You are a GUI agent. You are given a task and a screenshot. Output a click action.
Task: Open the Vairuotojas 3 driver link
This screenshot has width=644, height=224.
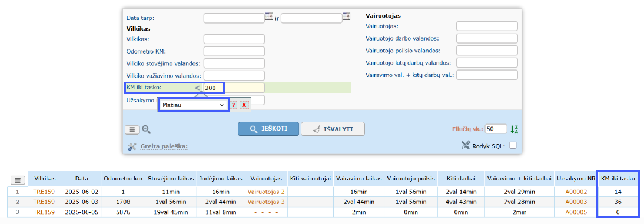coord(266,202)
